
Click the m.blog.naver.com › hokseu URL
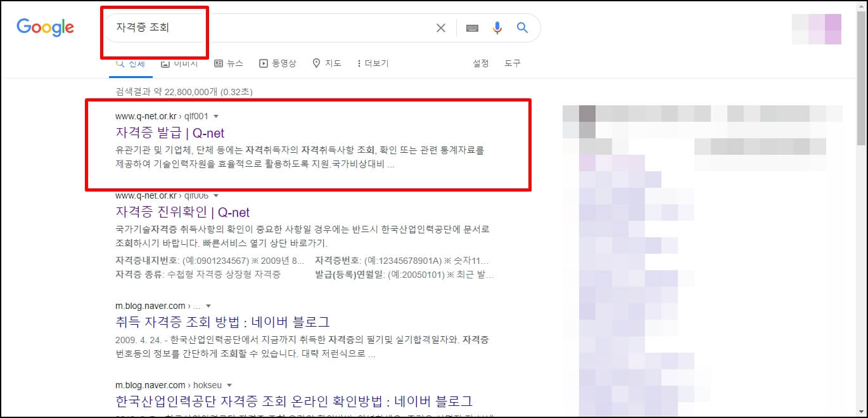pos(169,385)
